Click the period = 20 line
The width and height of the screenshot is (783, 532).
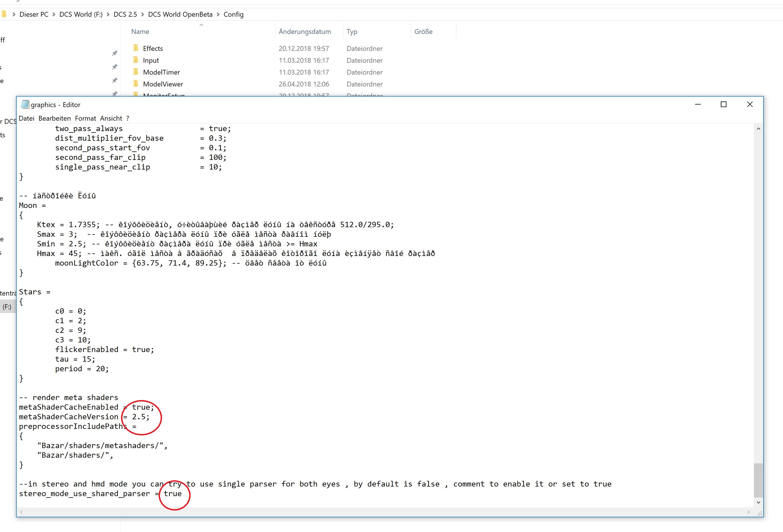[82, 369]
